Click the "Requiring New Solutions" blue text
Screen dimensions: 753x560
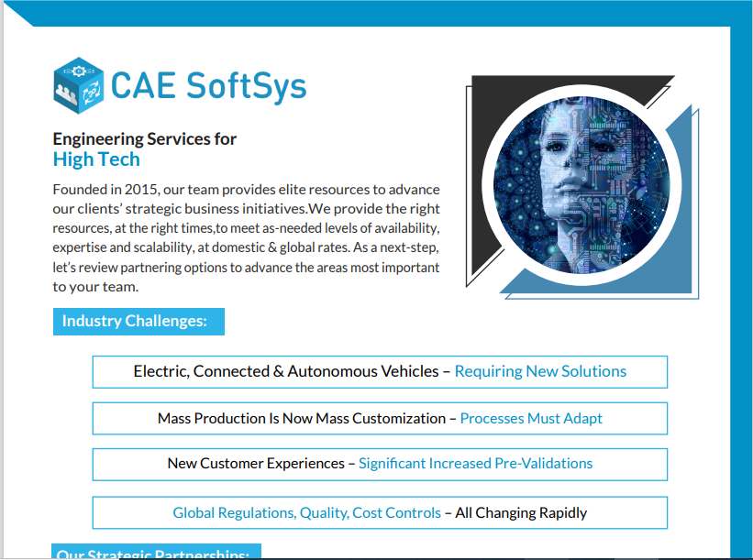(x=540, y=371)
